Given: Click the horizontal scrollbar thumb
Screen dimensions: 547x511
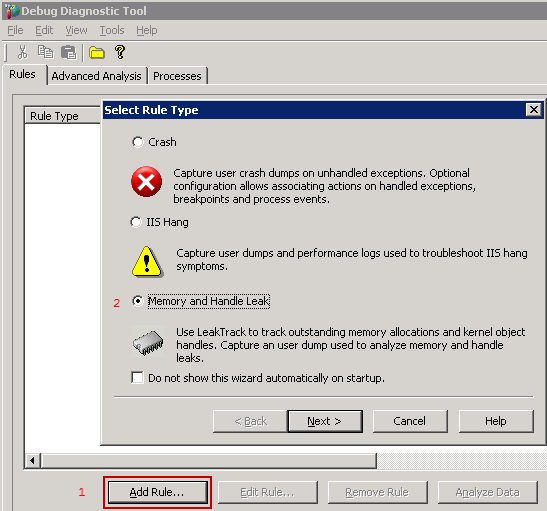Looking at the screenshot, I should [209, 460].
